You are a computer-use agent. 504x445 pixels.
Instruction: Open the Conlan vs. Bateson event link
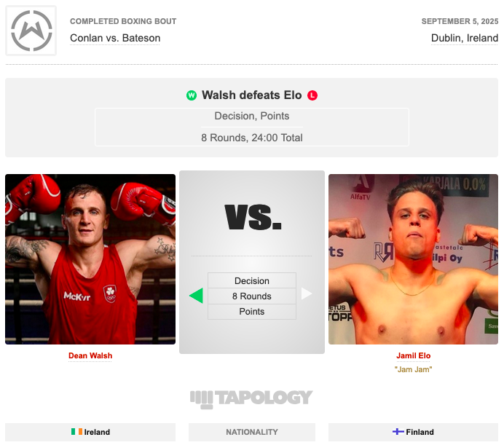[115, 38]
